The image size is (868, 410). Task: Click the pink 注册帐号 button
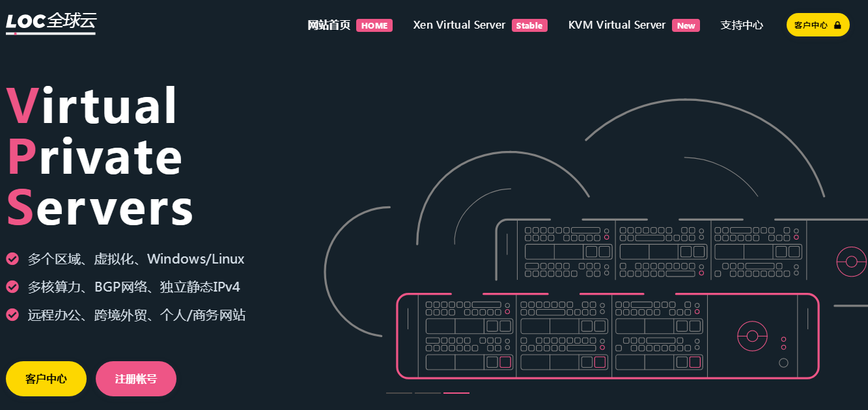136,379
